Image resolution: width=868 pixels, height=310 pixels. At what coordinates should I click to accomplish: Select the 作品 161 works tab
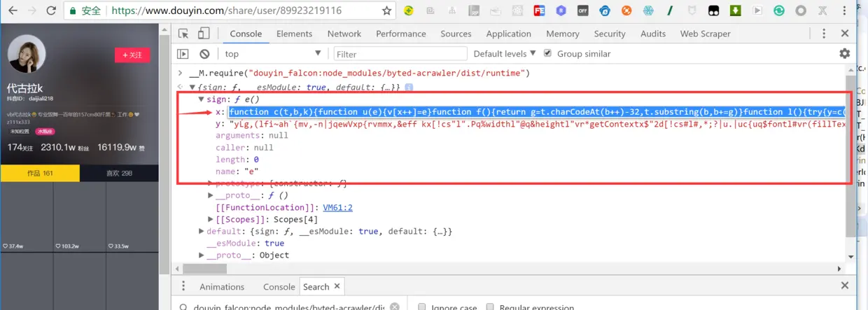coord(40,173)
